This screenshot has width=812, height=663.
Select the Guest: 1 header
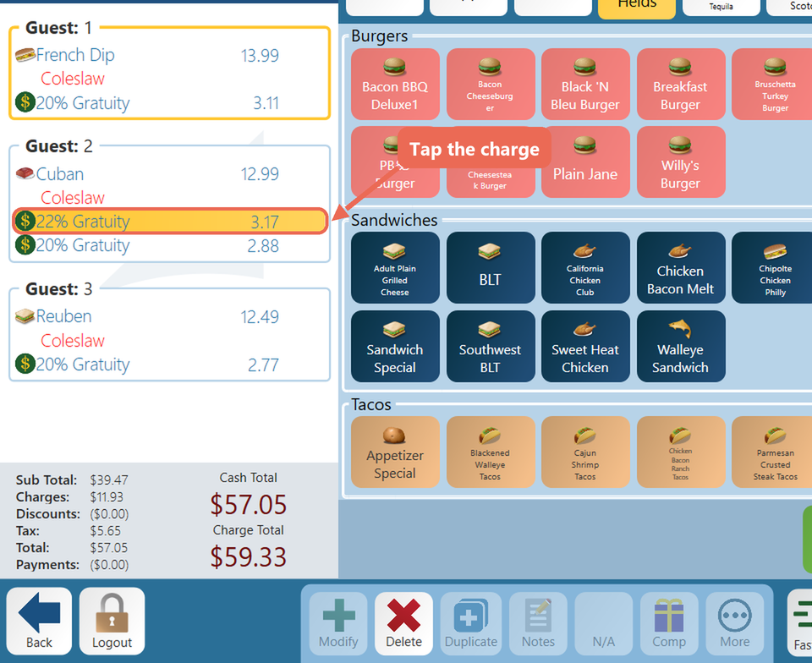58,27
